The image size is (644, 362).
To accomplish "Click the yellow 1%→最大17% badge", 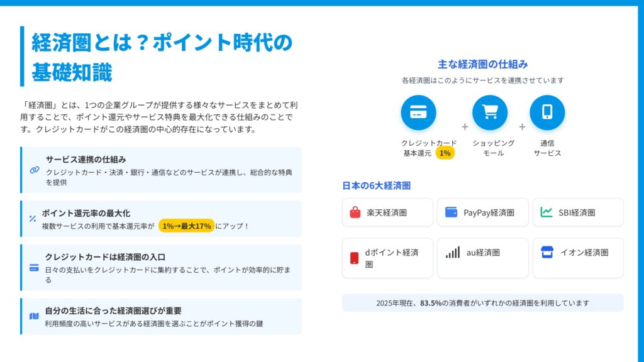I will click(186, 226).
